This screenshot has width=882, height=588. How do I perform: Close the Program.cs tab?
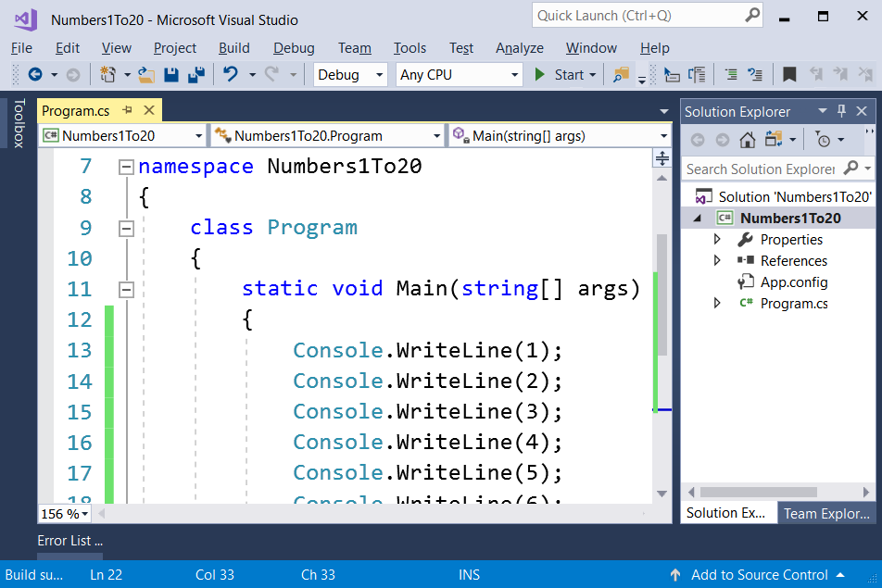point(149,110)
